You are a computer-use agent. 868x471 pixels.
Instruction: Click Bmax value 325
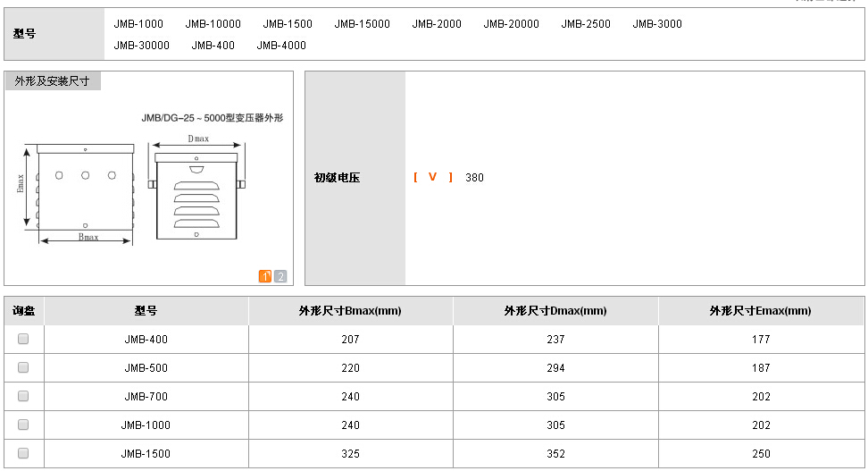pos(350,454)
